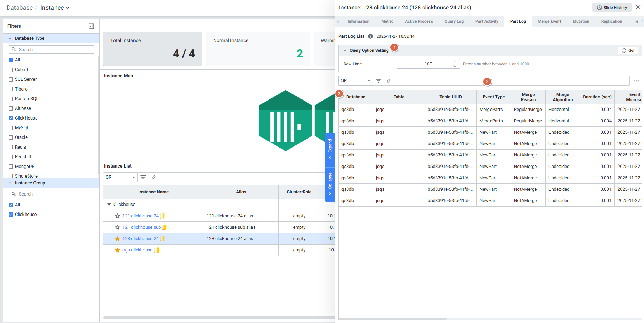
Task: Click the filter icon in Part Log toolbar
Action: coord(378,81)
